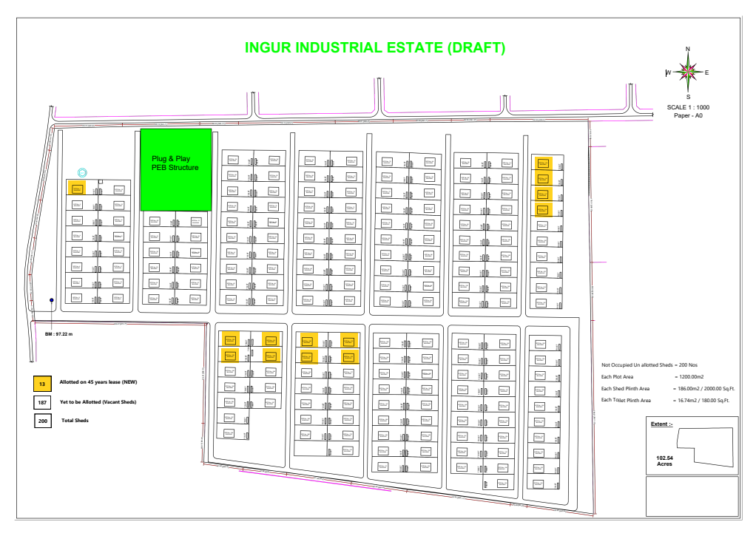The image size is (756, 536).
Task: Click the yellow legend swatch labelled 13
Action: [42, 384]
